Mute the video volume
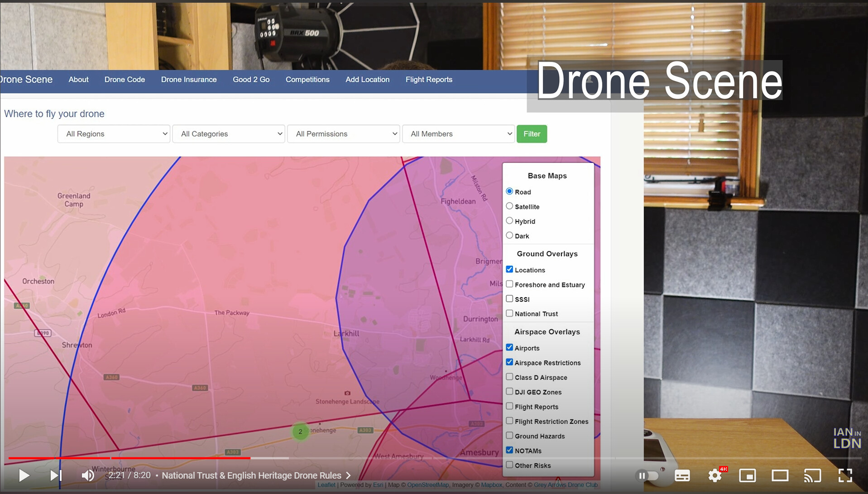Viewport: 868px width, 494px height. click(88, 475)
